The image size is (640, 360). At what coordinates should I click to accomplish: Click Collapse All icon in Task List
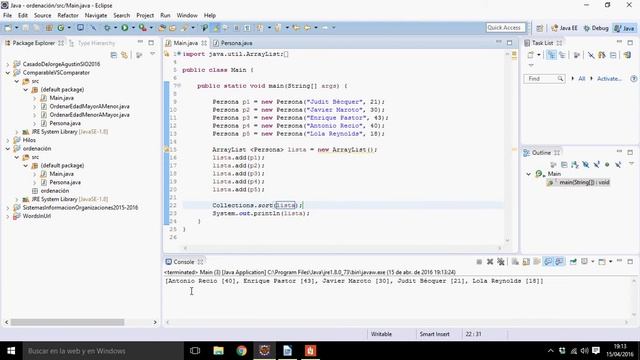click(x=613, y=55)
